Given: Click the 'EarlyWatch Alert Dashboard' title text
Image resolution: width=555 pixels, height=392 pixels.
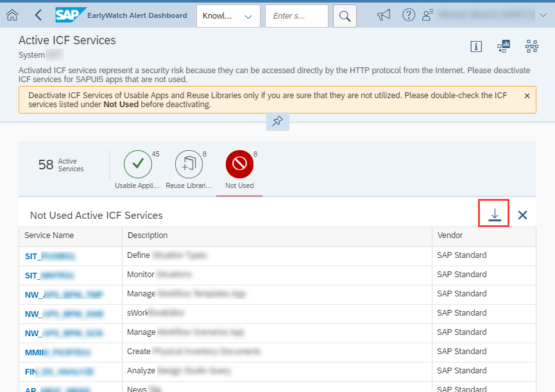Looking at the screenshot, I should [137, 15].
